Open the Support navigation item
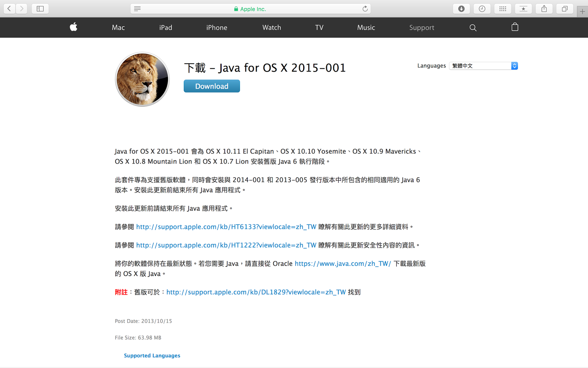This screenshot has width=588, height=368. click(x=422, y=28)
